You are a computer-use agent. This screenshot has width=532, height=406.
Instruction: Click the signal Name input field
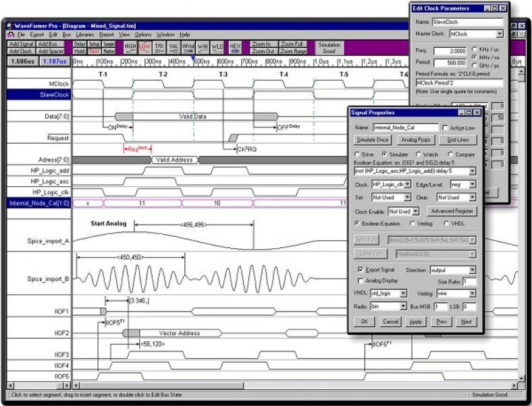pyautogui.click(x=405, y=127)
